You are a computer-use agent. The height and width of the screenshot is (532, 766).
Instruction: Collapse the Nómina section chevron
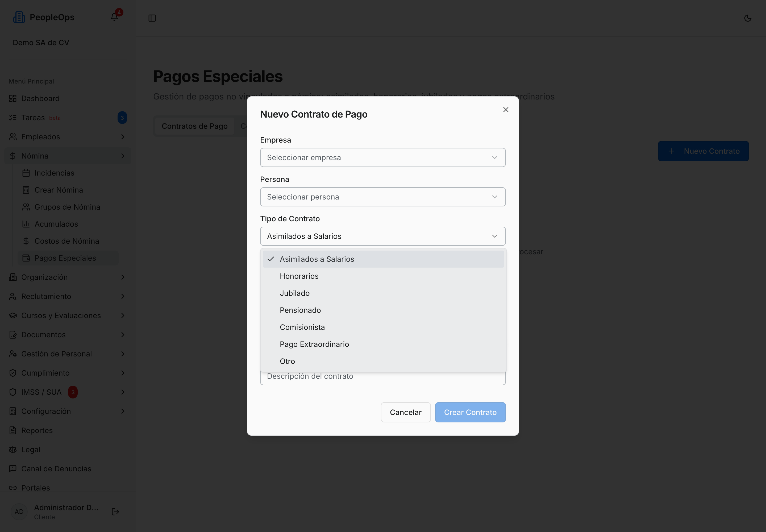(x=123, y=156)
